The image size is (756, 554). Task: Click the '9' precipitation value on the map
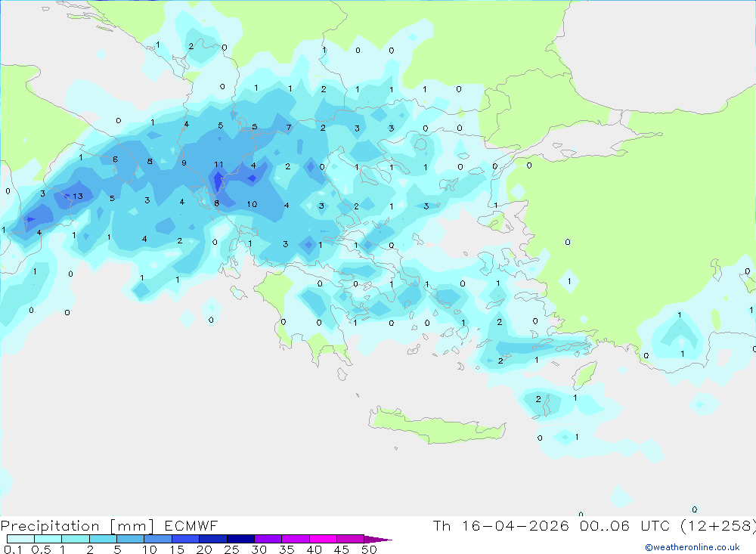[184, 163]
